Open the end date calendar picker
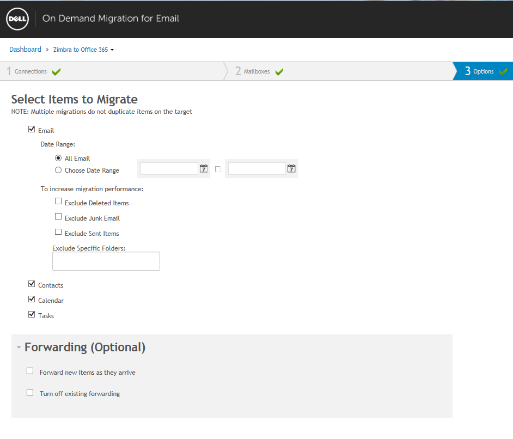 [x=291, y=169]
